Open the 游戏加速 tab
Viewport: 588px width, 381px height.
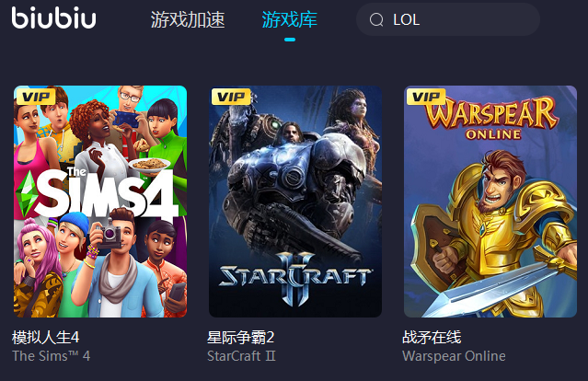[x=188, y=19]
